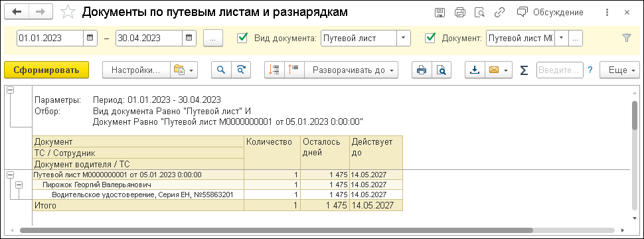Click the magnifier find icon

coord(221,70)
